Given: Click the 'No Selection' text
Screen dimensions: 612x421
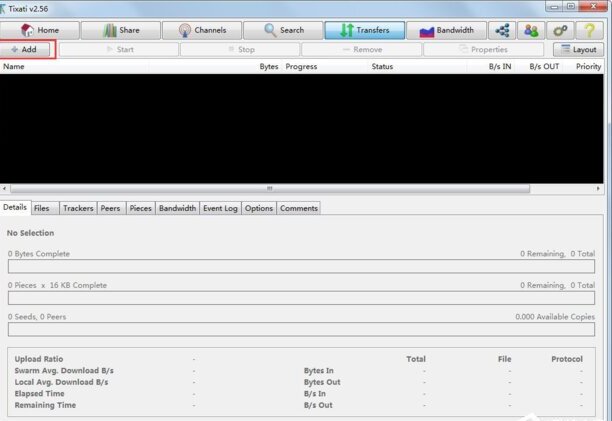Looking at the screenshot, I should [x=30, y=233].
